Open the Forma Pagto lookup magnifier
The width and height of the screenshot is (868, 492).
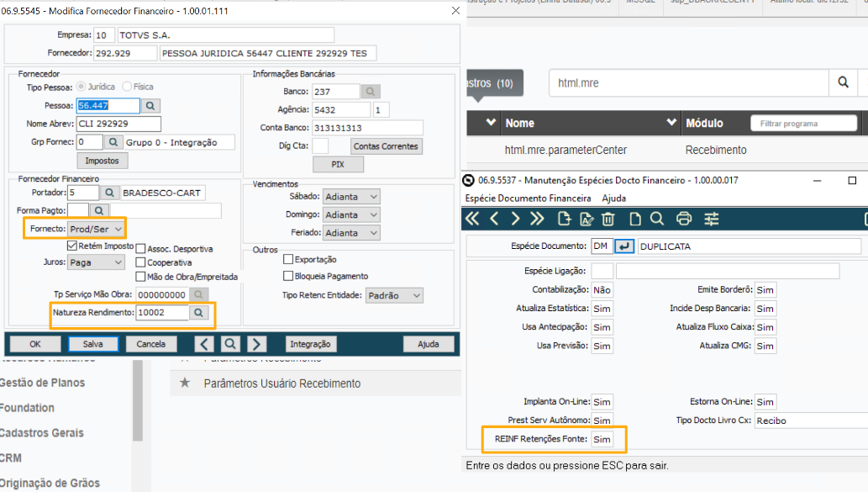98,210
